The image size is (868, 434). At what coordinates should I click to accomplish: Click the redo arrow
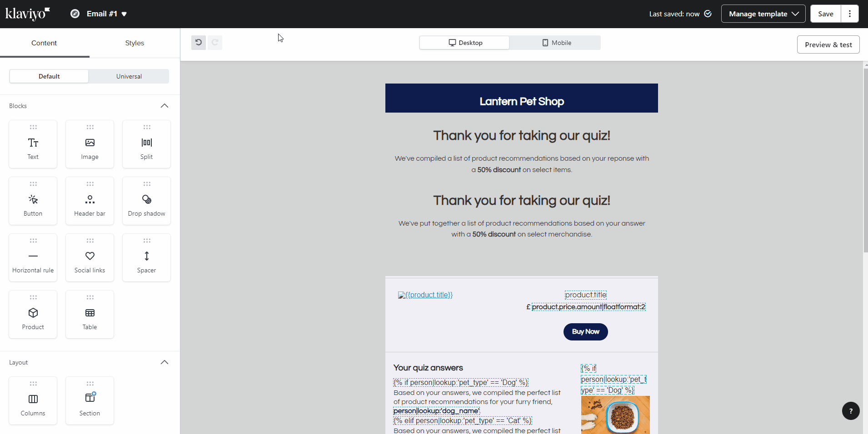tap(215, 43)
